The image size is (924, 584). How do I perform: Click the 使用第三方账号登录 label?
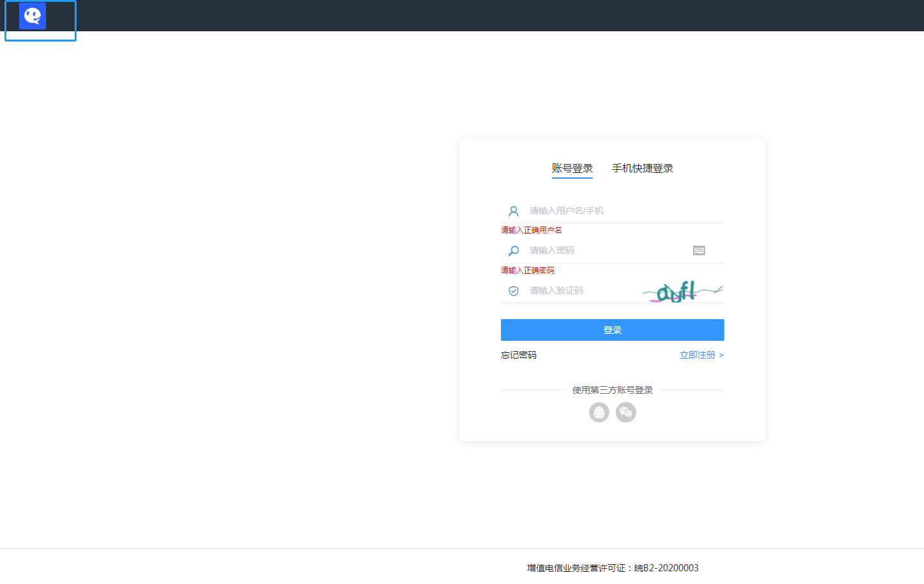[613, 390]
